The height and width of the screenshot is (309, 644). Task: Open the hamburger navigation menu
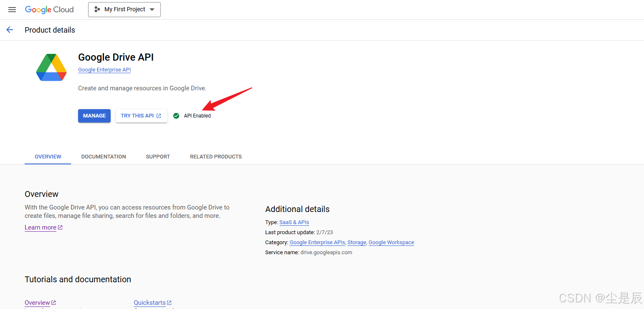[12, 10]
